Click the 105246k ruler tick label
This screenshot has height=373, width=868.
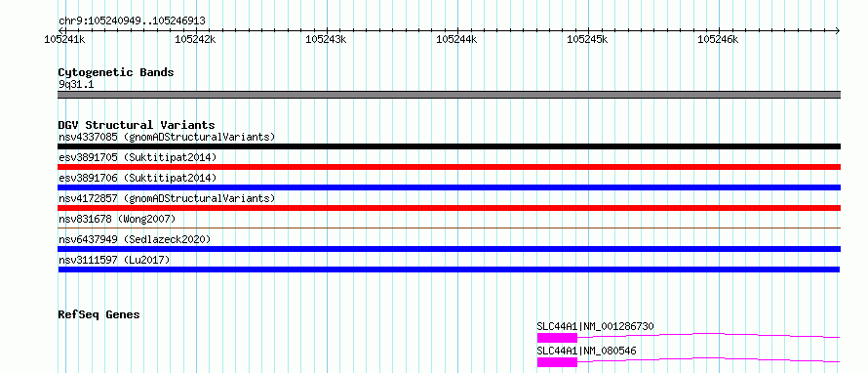pos(718,39)
